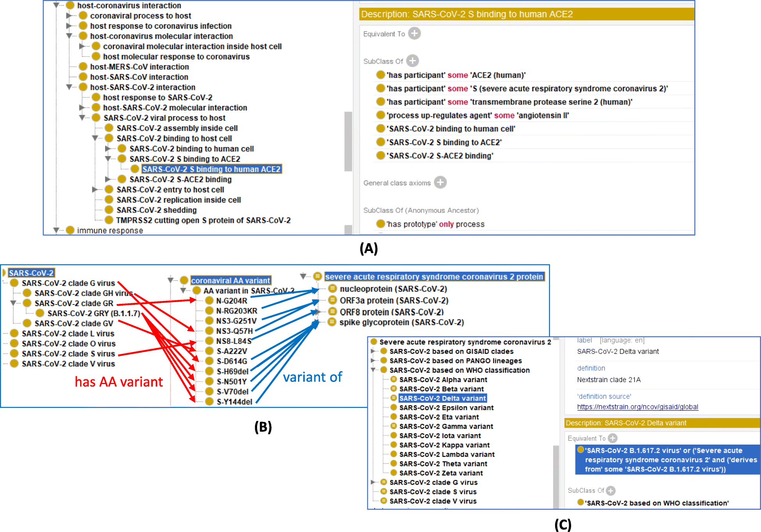Viewport: 761px width, 532px height.
Task: Select ORF8 protein (SARS-CoV-2)
Action: pos(392,312)
